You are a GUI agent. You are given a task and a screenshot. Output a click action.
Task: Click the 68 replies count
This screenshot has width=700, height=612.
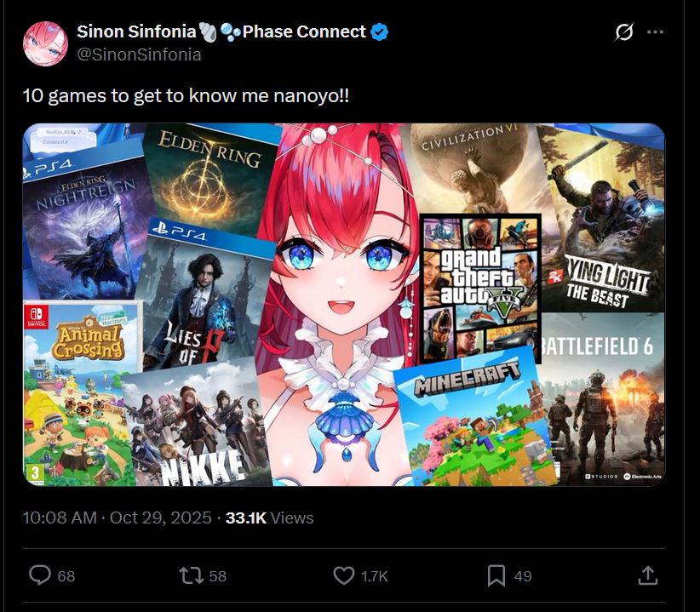click(66, 576)
